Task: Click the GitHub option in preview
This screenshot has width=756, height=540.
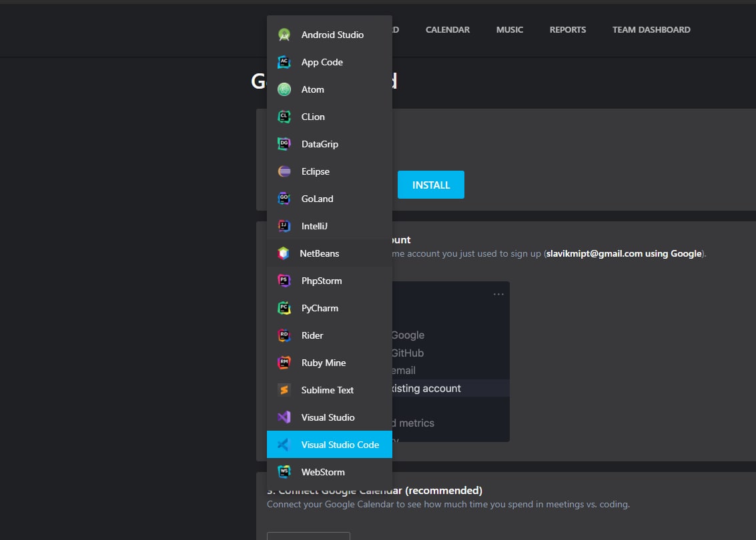Action: [408, 353]
